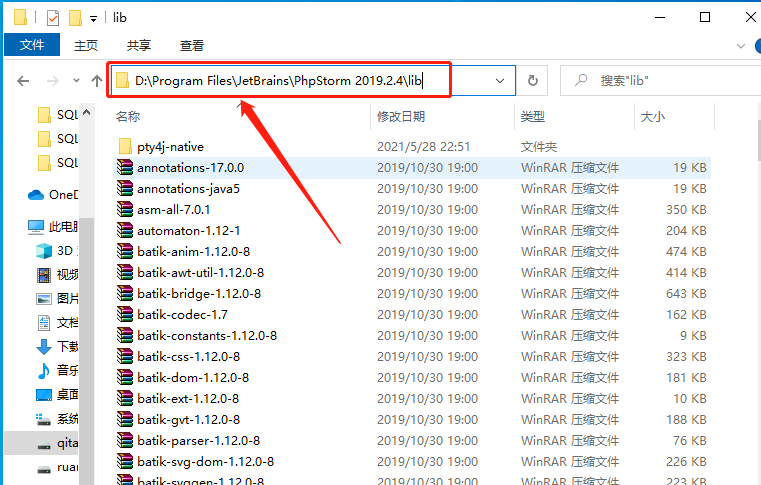Open the pictures folder icon in sidebar
Screen dimensions: 761x485
click(x=44, y=299)
